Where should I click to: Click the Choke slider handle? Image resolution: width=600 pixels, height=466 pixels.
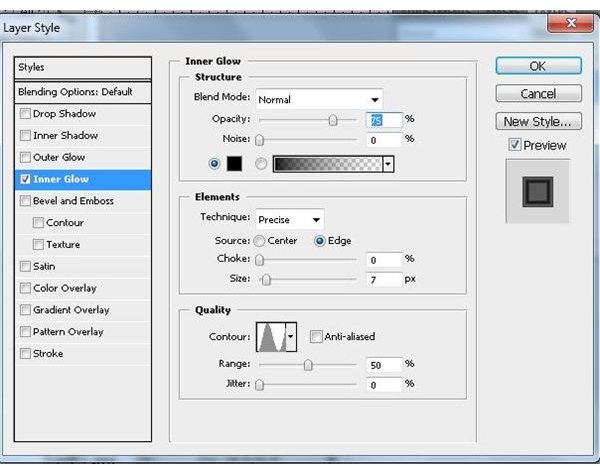click(x=259, y=260)
